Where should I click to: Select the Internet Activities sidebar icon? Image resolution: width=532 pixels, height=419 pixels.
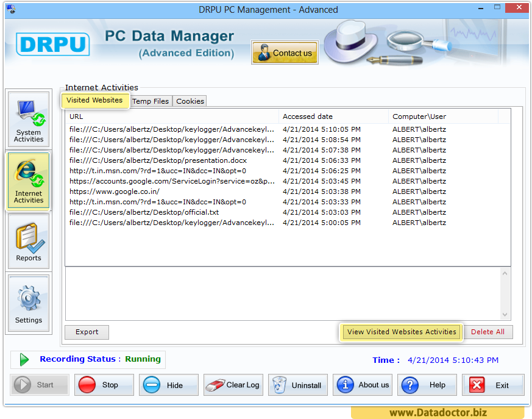(29, 181)
